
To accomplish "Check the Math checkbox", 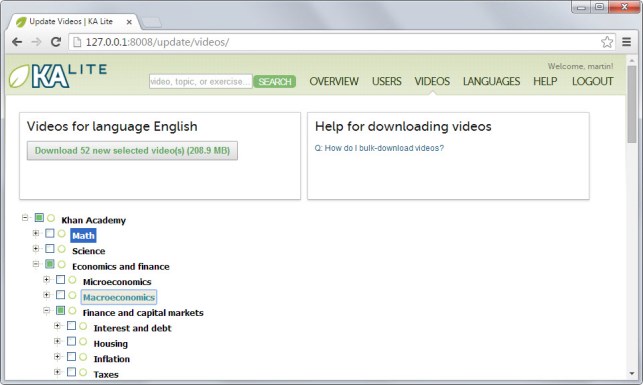I will [x=50, y=233].
